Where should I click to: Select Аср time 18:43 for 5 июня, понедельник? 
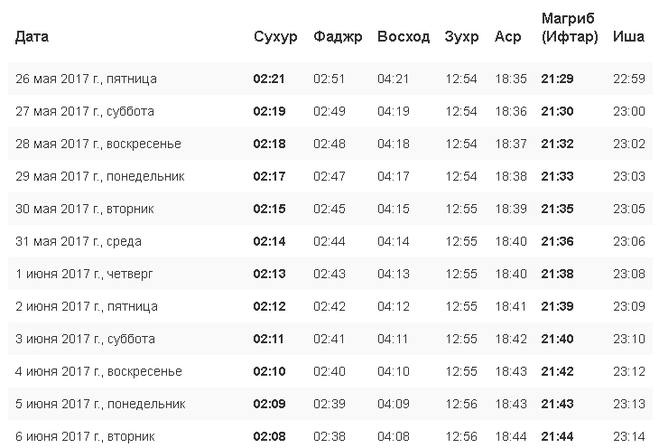pyautogui.click(x=510, y=404)
